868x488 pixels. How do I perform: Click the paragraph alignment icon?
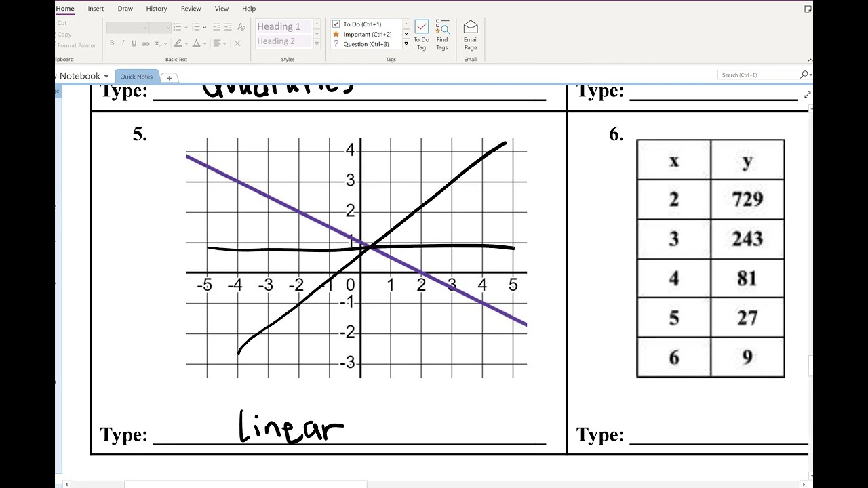(217, 43)
